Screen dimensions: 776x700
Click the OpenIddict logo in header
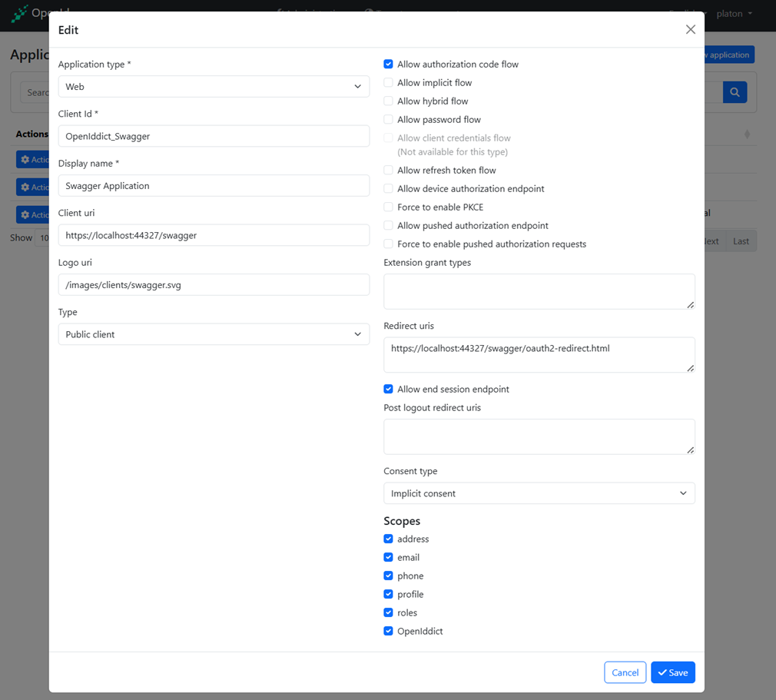tap(19, 13)
